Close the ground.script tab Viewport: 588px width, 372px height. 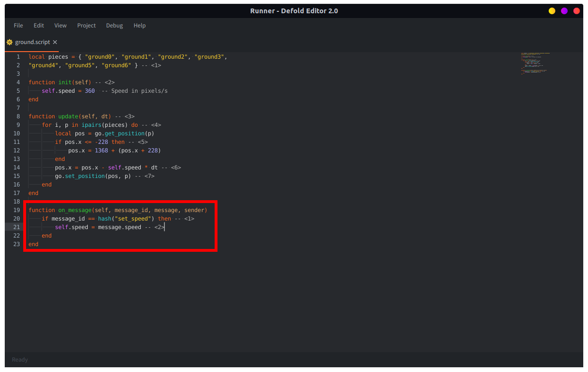pyautogui.click(x=55, y=42)
